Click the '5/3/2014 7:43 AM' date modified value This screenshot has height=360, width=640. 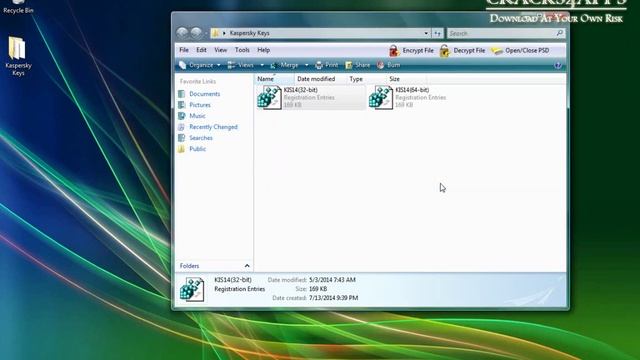pos(332,280)
